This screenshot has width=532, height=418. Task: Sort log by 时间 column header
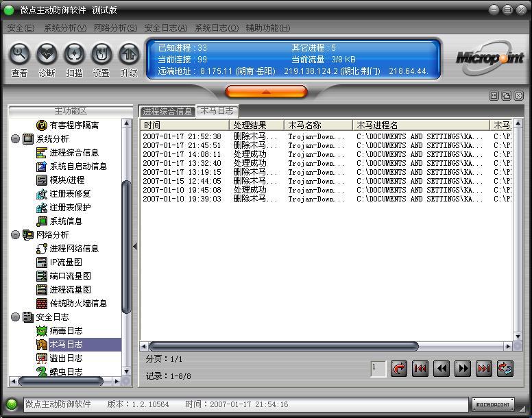[x=185, y=125]
